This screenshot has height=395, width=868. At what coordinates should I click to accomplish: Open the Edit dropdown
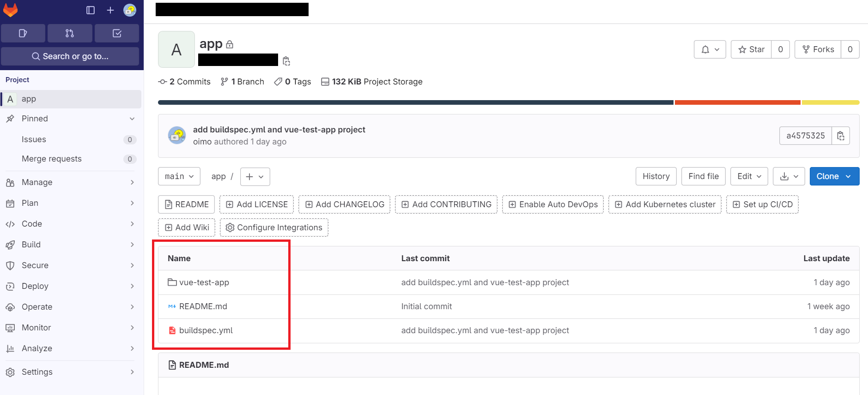pos(749,176)
